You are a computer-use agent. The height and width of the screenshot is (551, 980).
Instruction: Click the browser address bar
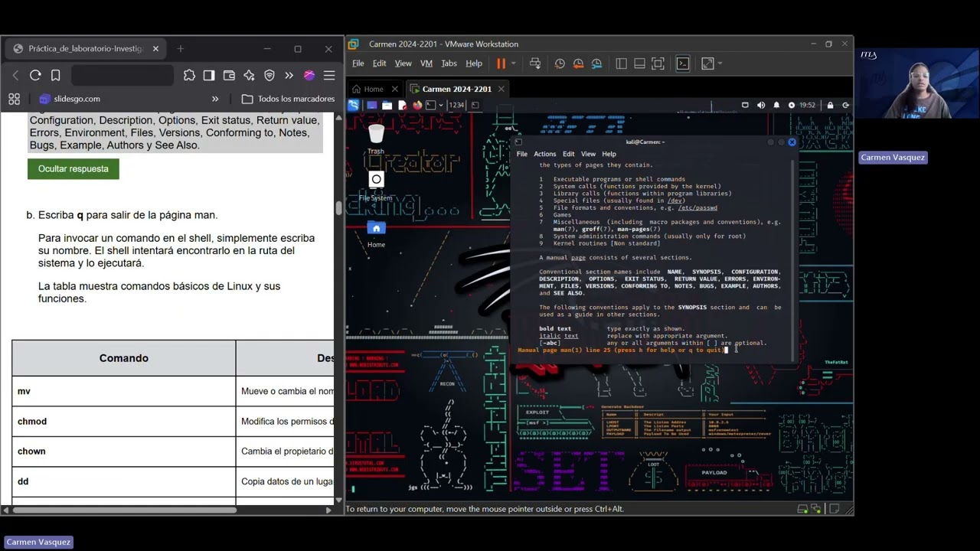tap(122, 75)
